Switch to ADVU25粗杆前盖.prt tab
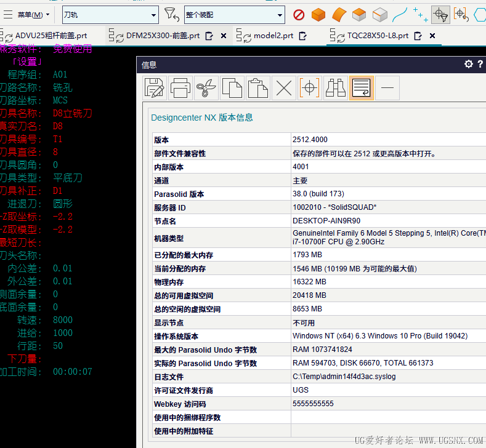The height and width of the screenshot is (448, 486). (51, 36)
